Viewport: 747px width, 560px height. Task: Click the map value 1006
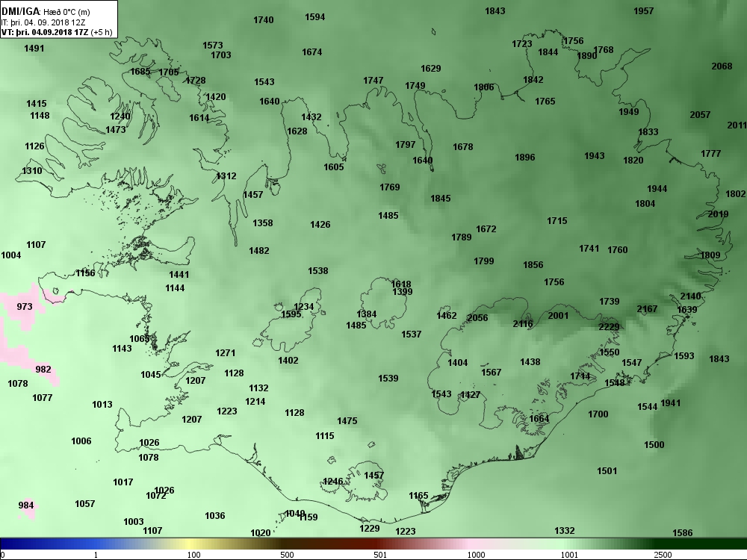click(81, 441)
